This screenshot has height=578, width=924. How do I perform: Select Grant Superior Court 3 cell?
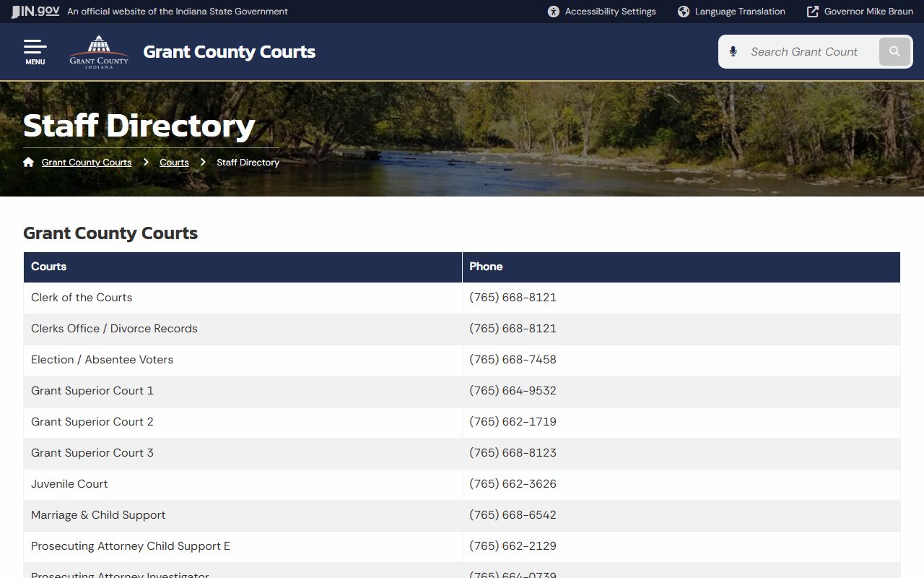[x=243, y=453]
